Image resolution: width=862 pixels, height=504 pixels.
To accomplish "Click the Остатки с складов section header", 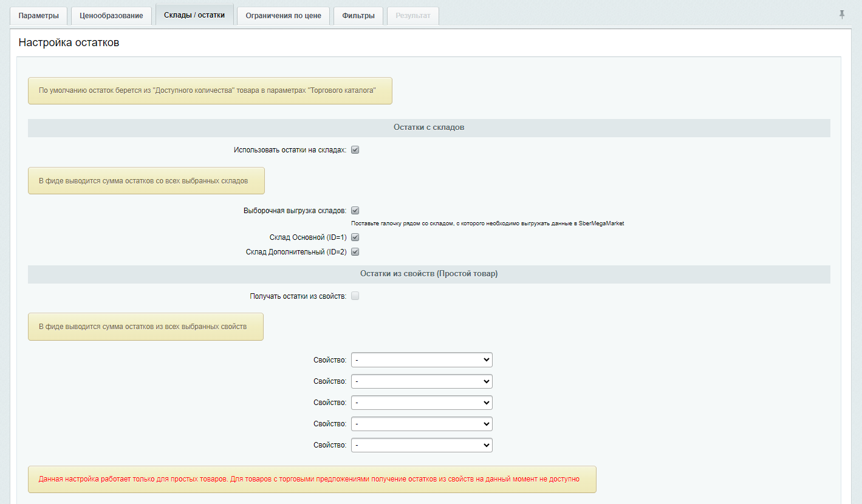I will pos(429,128).
